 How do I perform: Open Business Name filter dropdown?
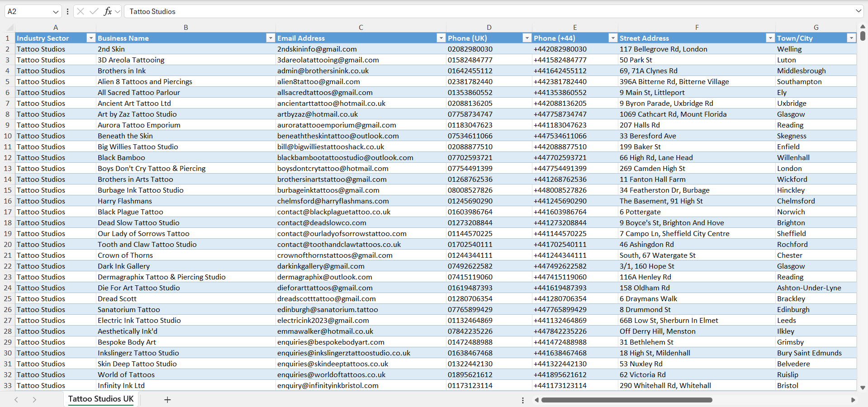pyautogui.click(x=270, y=38)
